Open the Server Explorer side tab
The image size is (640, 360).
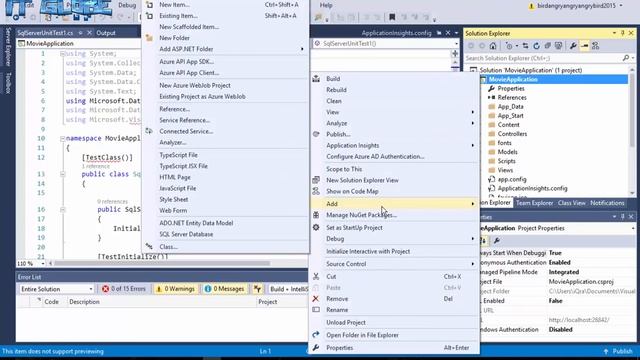tap(8, 47)
